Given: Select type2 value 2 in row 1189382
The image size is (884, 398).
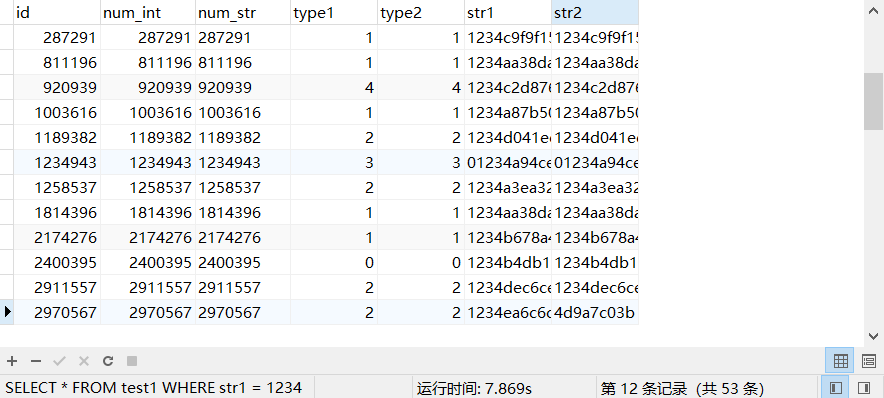Looking at the screenshot, I should click(421, 138).
